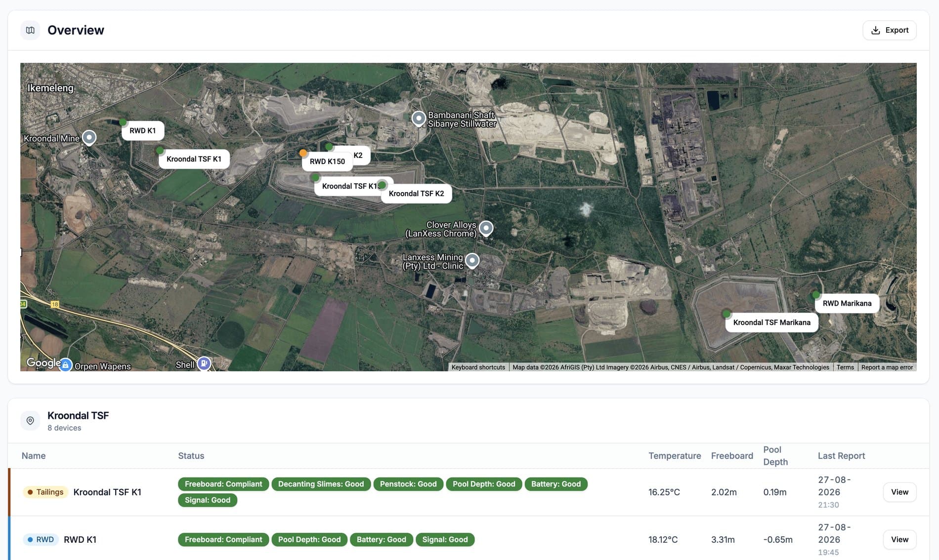Open the Kroondal TSF Marikana map label
This screenshot has height=560, width=939.
[771, 322]
